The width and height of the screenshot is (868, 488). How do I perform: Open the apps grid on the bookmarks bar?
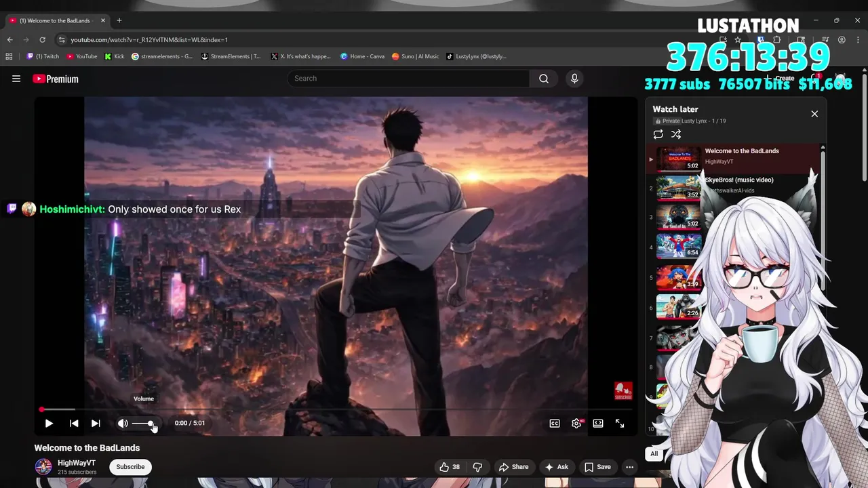coord(9,56)
